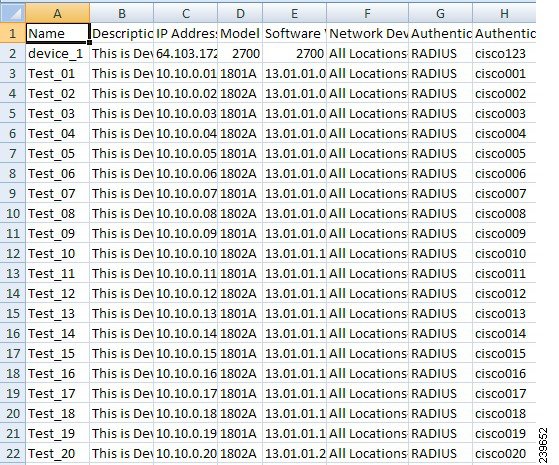Click the 'Model' header cell
The width and height of the screenshot is (559, 465).
tap(240, 33)
